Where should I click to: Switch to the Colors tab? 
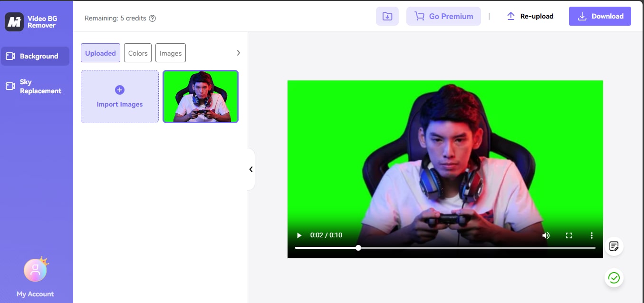point(137,53)
